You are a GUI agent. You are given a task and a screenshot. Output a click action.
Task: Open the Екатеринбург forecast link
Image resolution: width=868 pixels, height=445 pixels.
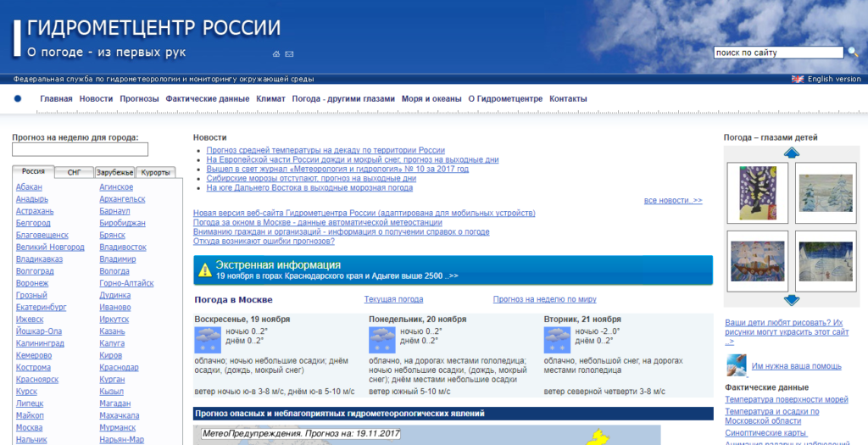(41, 308)
